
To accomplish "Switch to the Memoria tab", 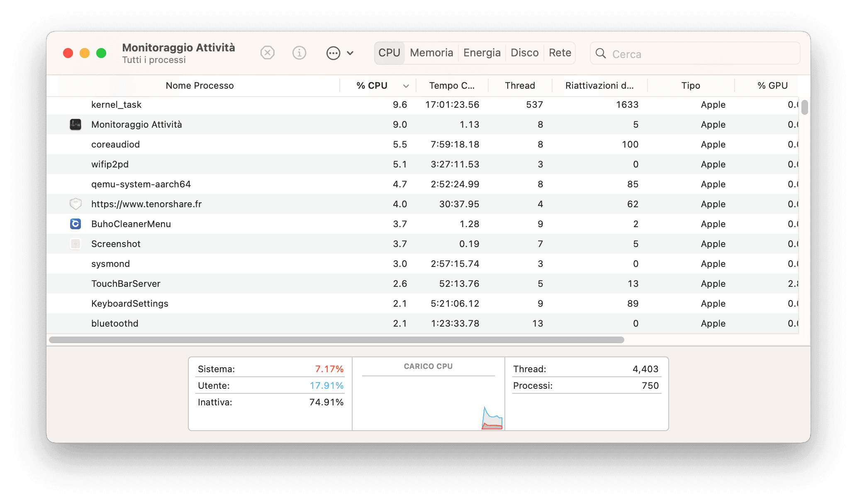I will 431,53.
